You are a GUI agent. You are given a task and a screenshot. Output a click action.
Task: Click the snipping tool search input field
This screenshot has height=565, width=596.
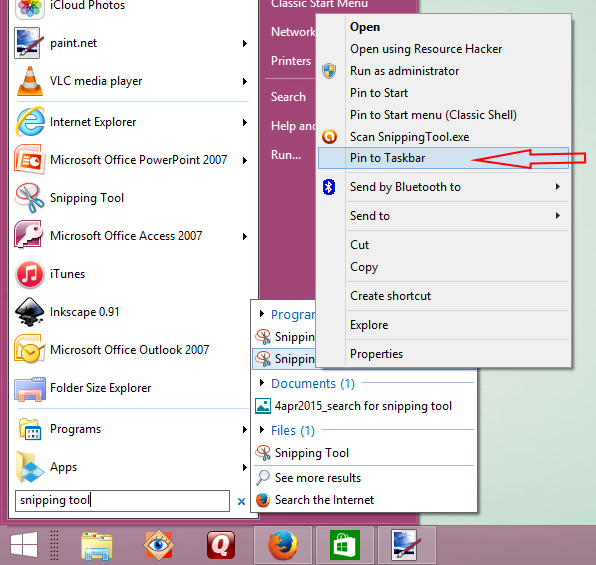[x=122, y=501]
